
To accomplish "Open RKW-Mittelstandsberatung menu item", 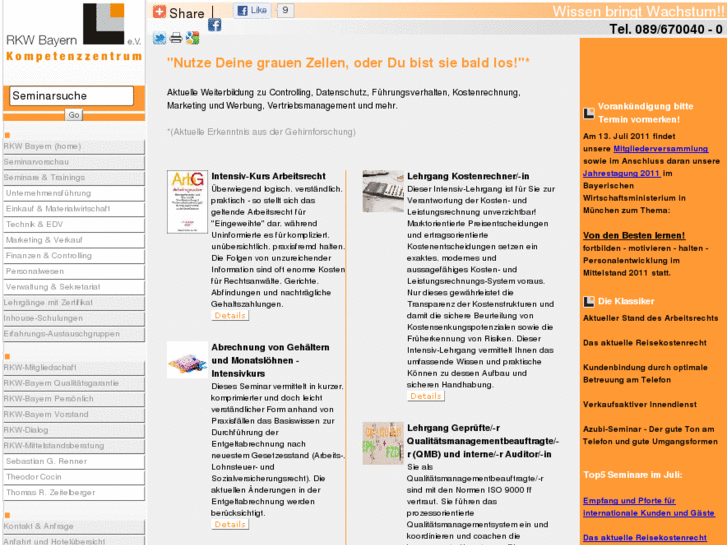I will click(74, 446).
